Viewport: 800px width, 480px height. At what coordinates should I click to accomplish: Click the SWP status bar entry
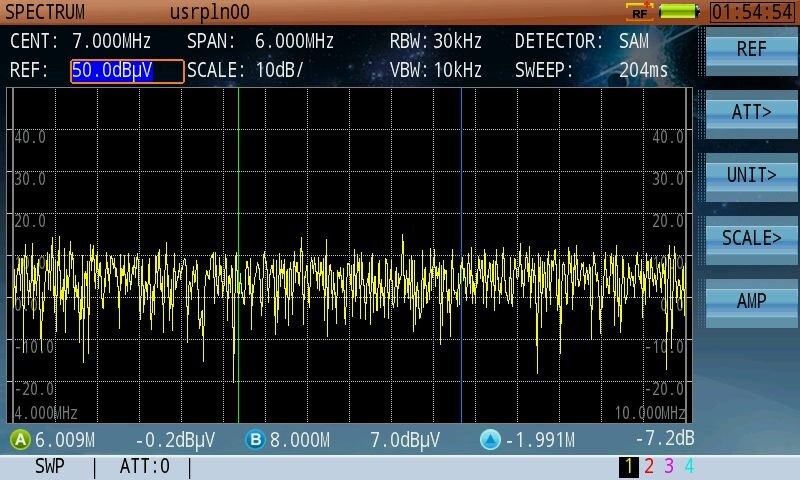click(x=50, y=466)
